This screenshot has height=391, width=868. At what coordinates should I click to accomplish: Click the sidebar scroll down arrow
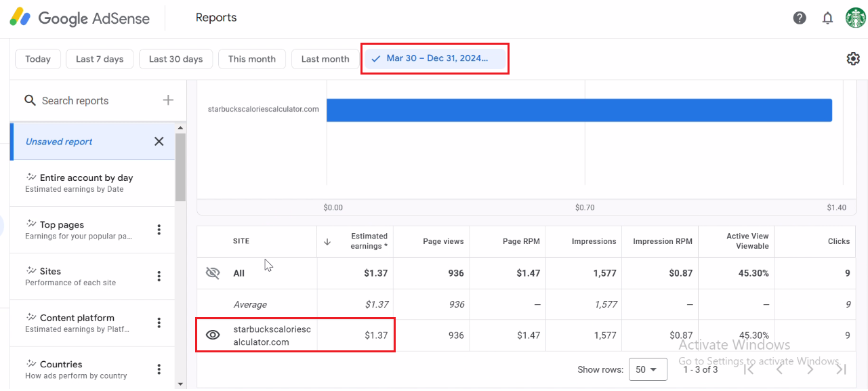(181, 384)
